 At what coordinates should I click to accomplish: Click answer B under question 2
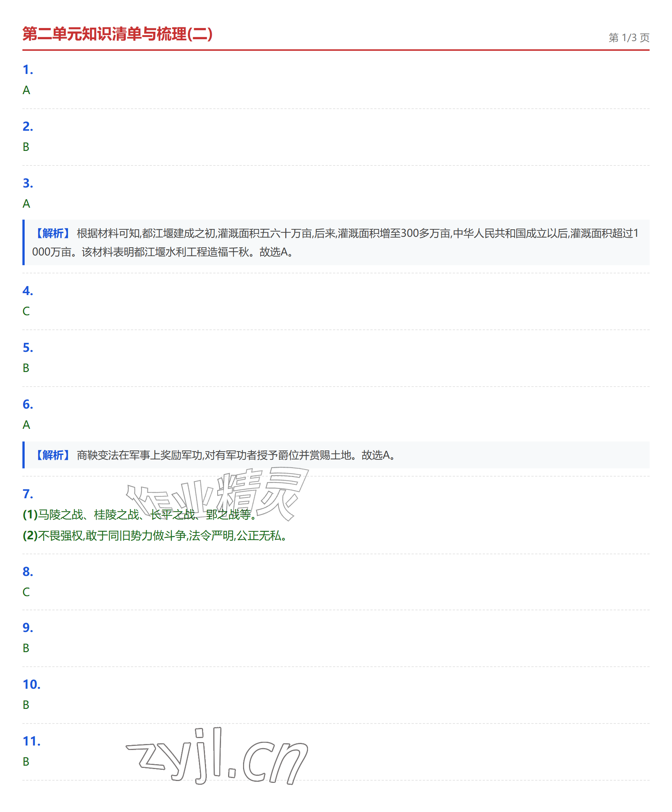[x=26, y=147]
